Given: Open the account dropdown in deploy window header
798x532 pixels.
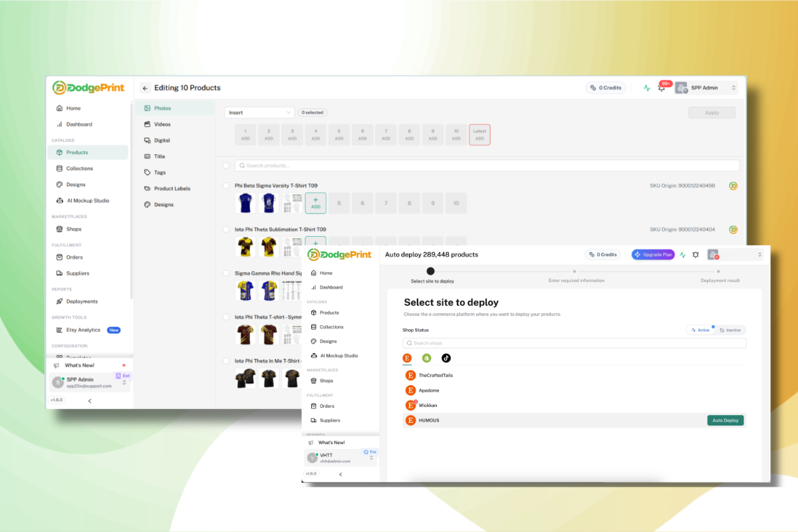Looking at the screenshot, I should 735,255.
